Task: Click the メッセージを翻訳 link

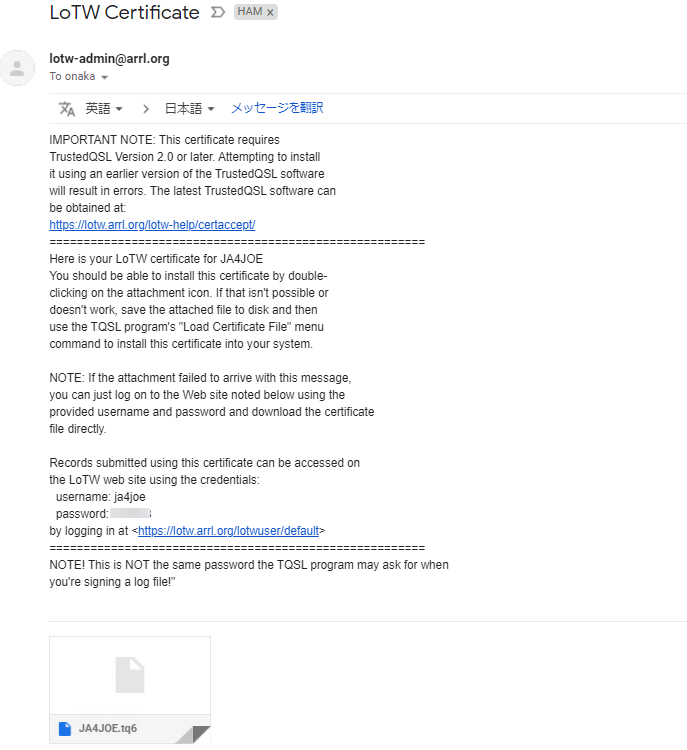Action: (277, 108)
